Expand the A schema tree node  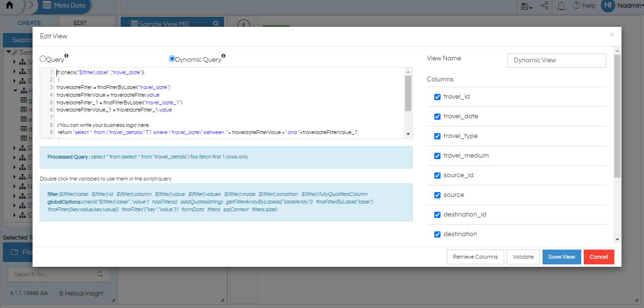click(x=15, y=177)
